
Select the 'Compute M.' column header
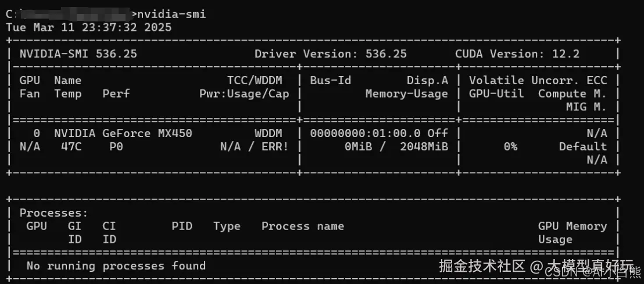[x=573, y=94]
